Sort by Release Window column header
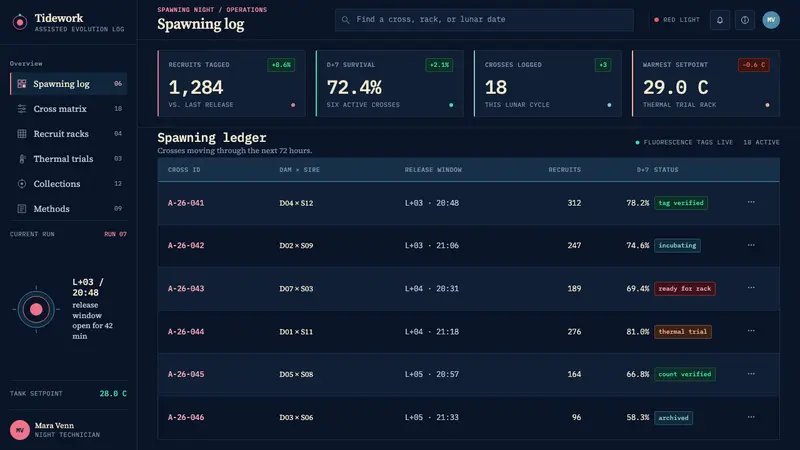 click(x=433, y=170)
